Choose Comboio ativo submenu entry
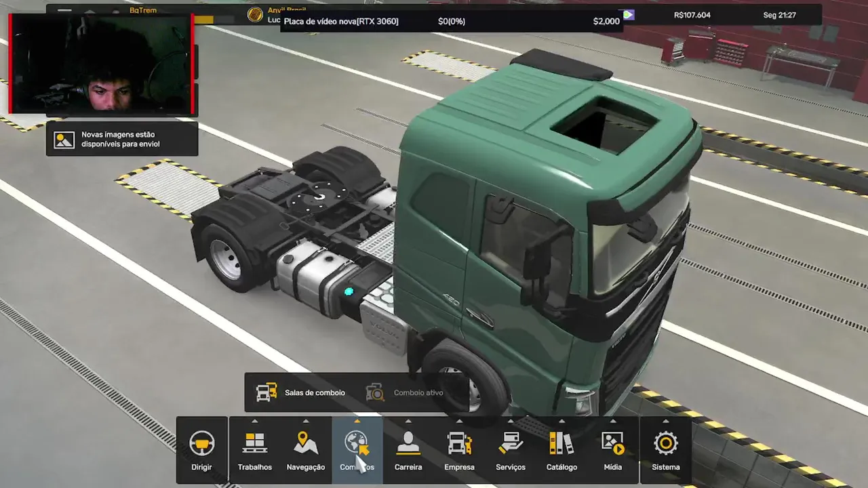 point(405,392)
